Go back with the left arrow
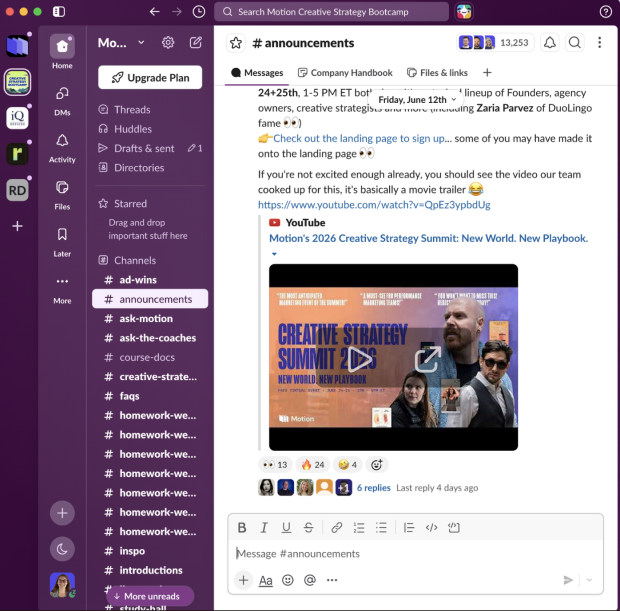 click(155, 12)
